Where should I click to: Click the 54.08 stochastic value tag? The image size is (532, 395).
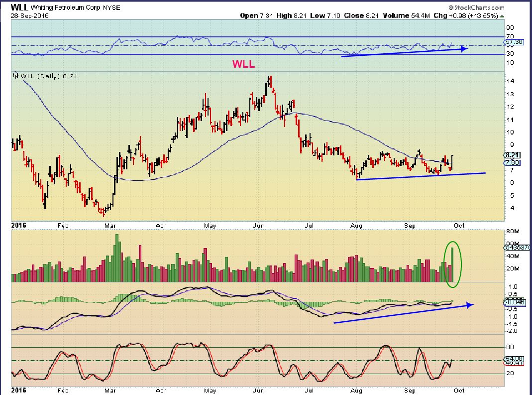click(515, 359)
